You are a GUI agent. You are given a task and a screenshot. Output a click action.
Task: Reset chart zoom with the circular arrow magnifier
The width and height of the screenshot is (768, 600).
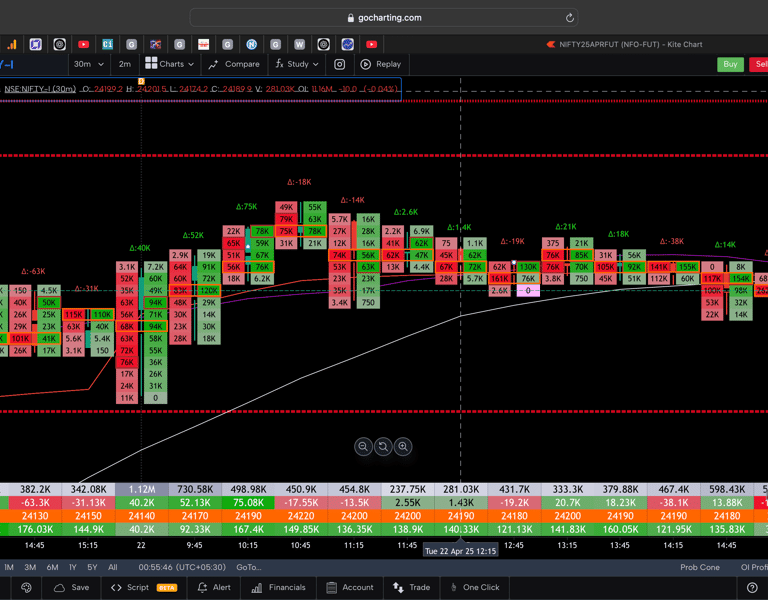point(383,446)
